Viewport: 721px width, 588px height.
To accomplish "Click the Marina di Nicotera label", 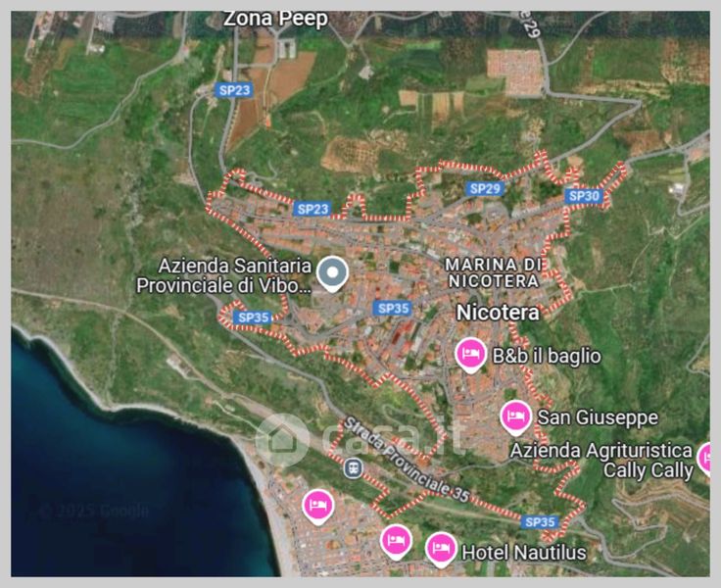I will coord(494,272).
